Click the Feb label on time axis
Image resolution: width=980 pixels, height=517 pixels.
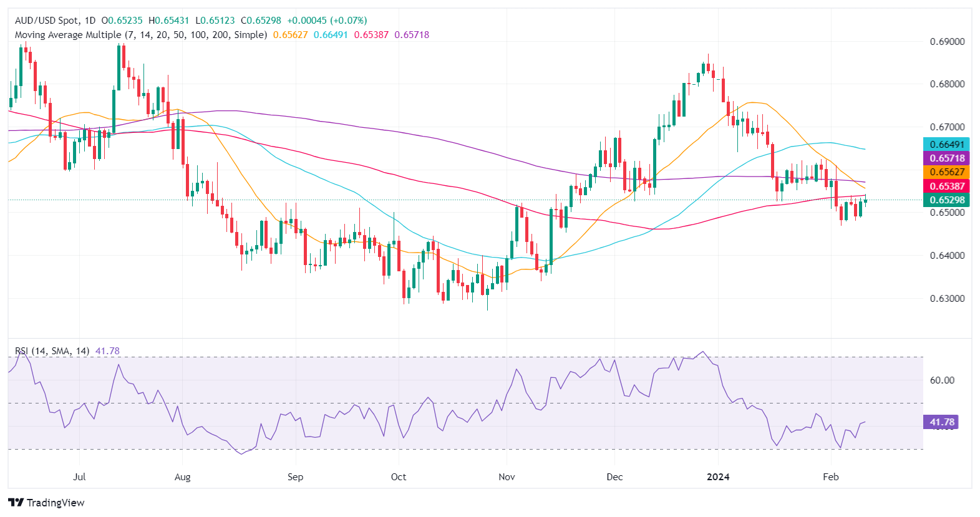coord(830,477)
